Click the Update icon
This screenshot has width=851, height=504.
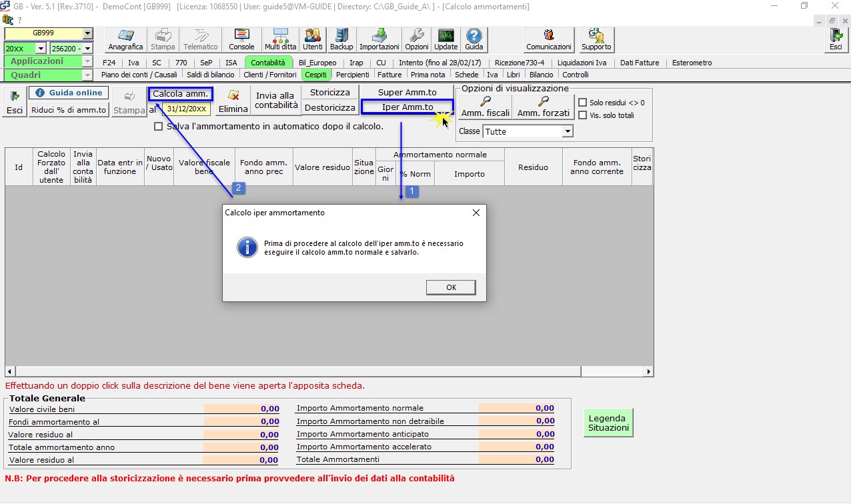point(446,40)
